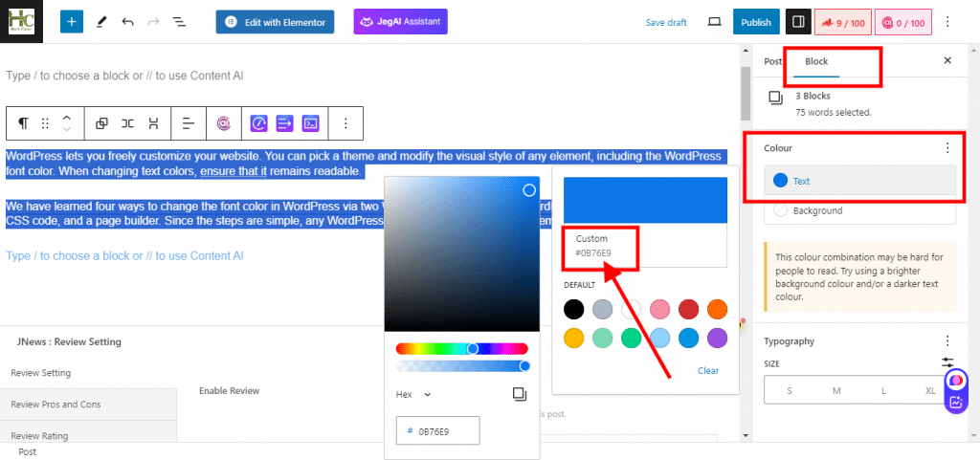Screen dimensions: 980x460
Task: Toggle the settings sidebar panel icon
Action: [x=797, y=22]
